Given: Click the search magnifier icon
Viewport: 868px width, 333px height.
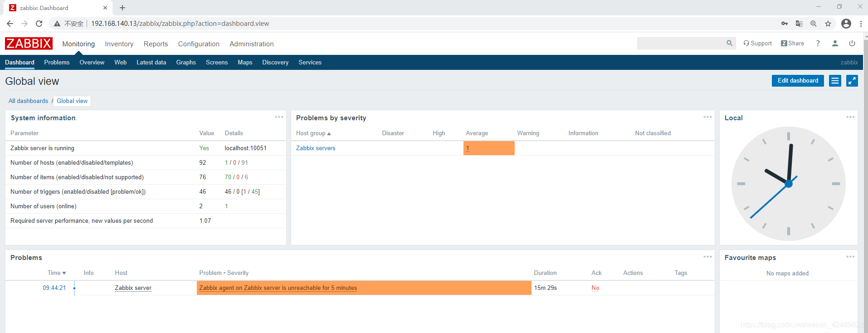Looking at the screenshot, I should pos(729,43).
